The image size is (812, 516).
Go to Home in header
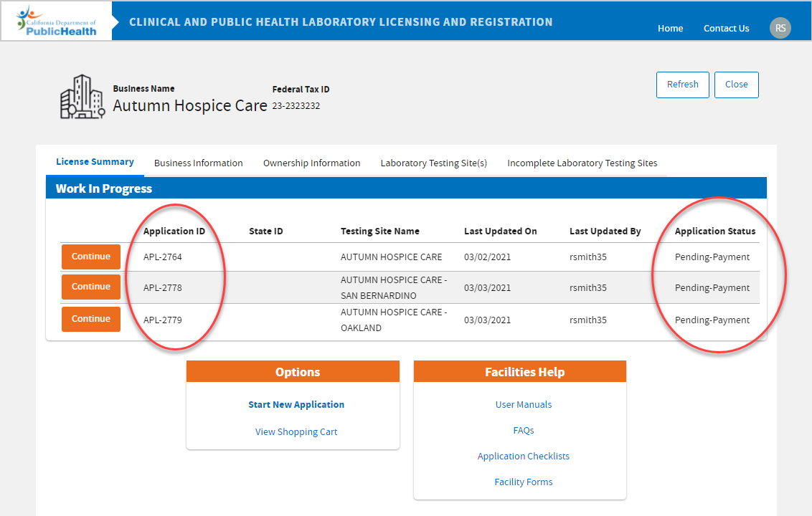(x=670, y=29)
